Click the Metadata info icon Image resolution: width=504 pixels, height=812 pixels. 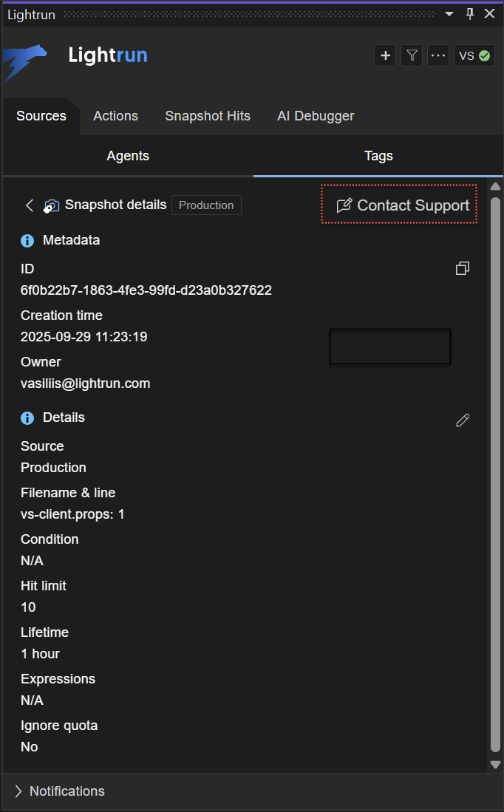[x=27, y=241]
